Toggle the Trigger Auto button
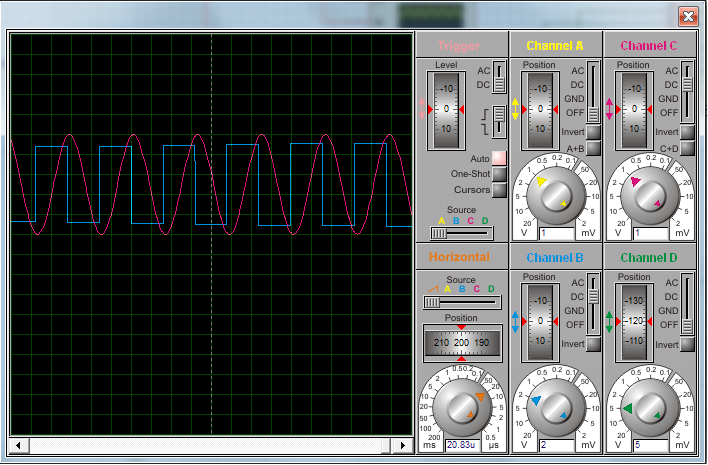Image resolution: width=708 pixels, height=465 pixels. tap(499, 158)
